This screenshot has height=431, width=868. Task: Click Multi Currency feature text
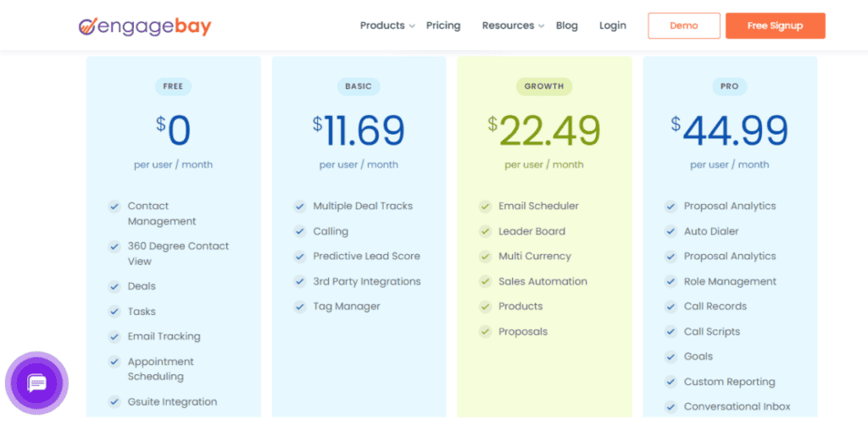(535, 257)
